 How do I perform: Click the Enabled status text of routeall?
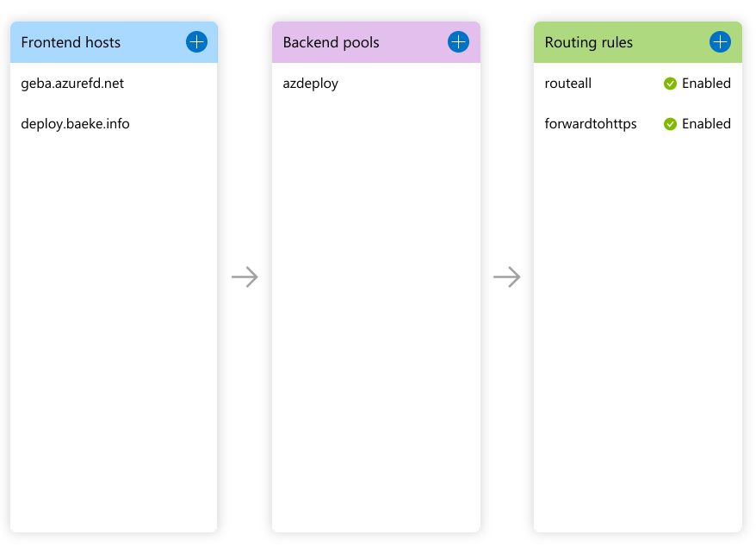coord(706,84)
